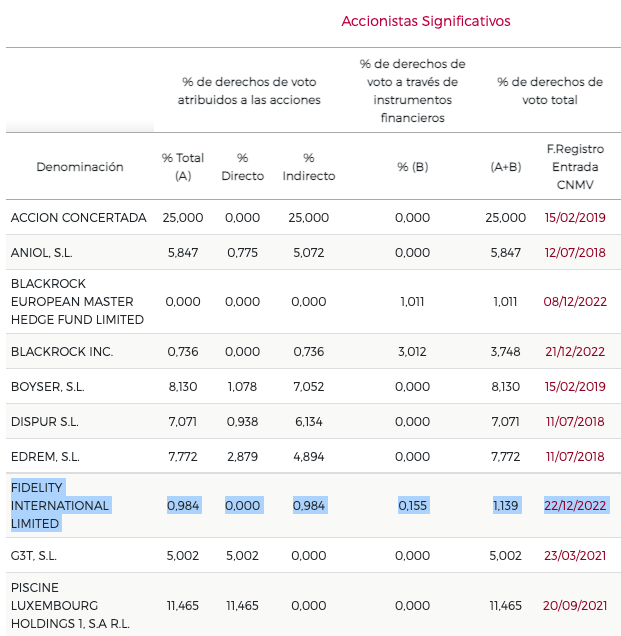Screen dimensions: 621x636
Task: Click BLACKROCK EUROPEAN MASTER HEDGE FUND name
Action: pos(77,302)
